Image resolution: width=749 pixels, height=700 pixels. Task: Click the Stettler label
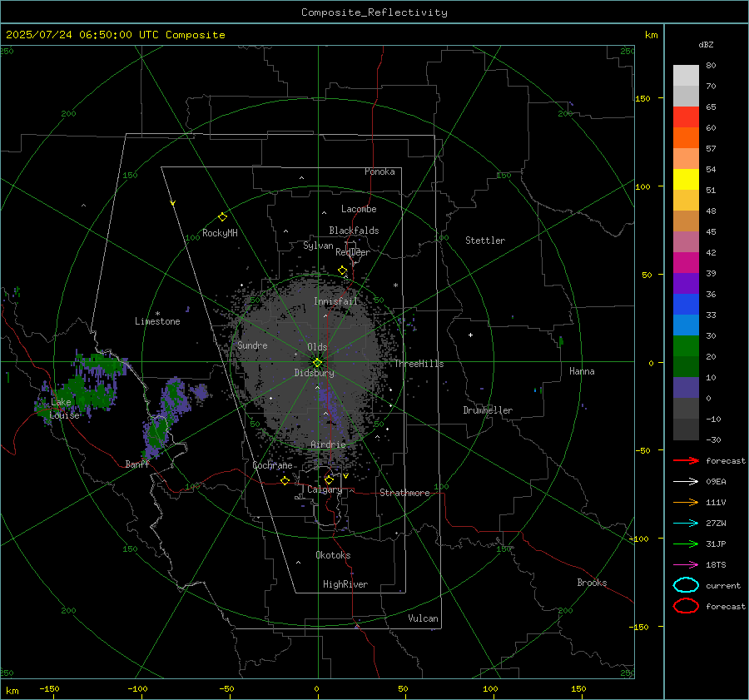click(485, 241)
